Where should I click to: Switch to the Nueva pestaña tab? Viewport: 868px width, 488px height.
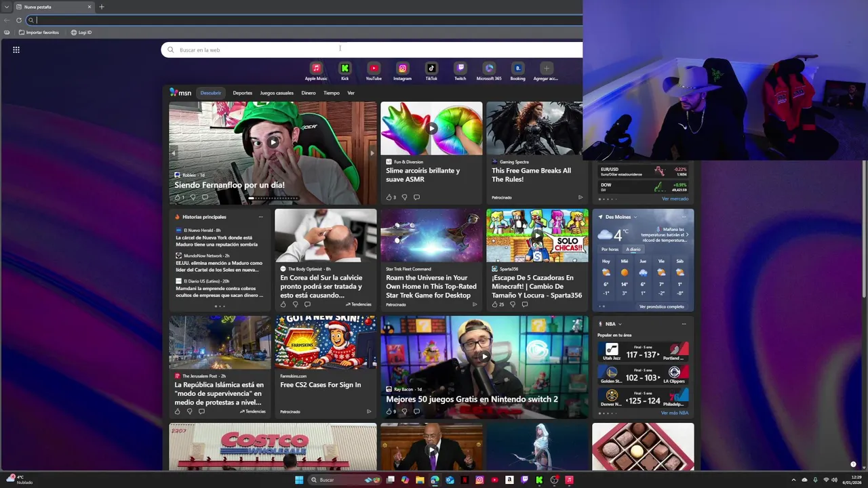[54, 7]
